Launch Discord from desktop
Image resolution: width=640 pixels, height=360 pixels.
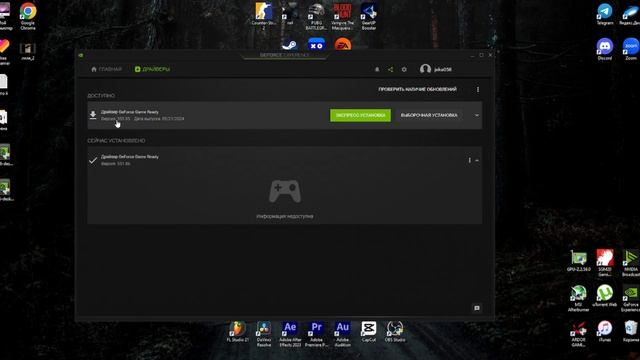tap(604, 49)
